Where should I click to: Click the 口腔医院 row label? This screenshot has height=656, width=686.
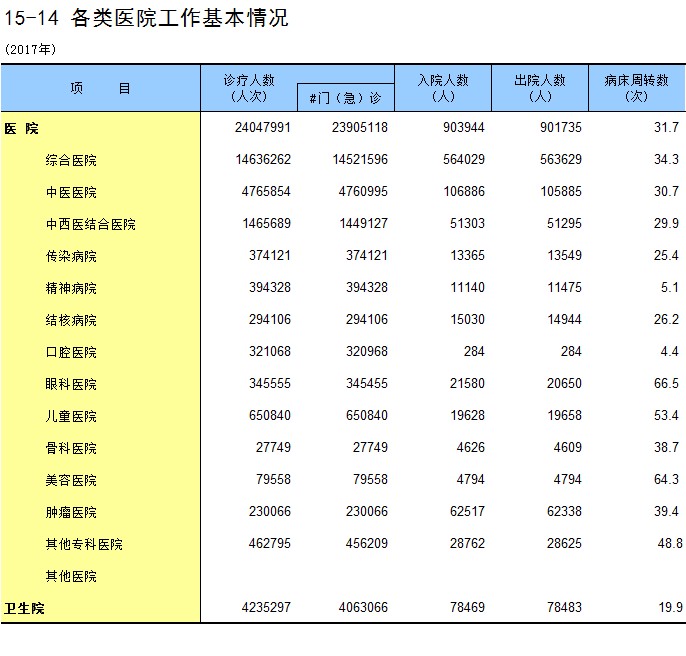71,352
